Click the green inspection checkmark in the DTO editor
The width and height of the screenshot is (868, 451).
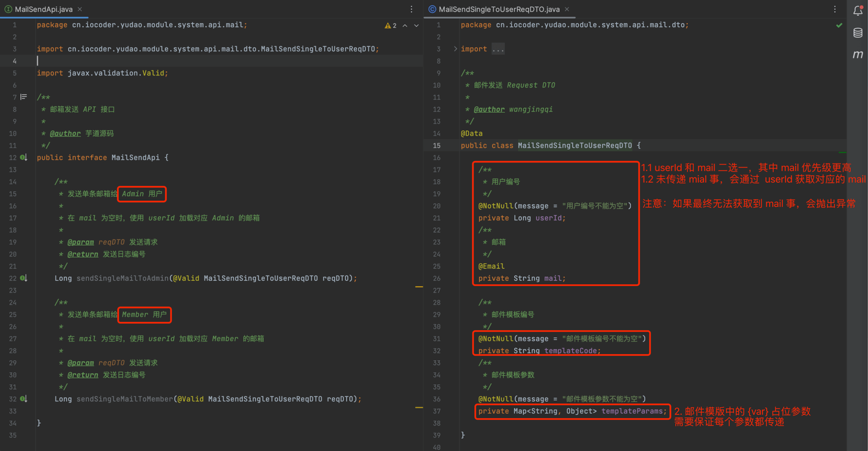click(x=839, y=25)
